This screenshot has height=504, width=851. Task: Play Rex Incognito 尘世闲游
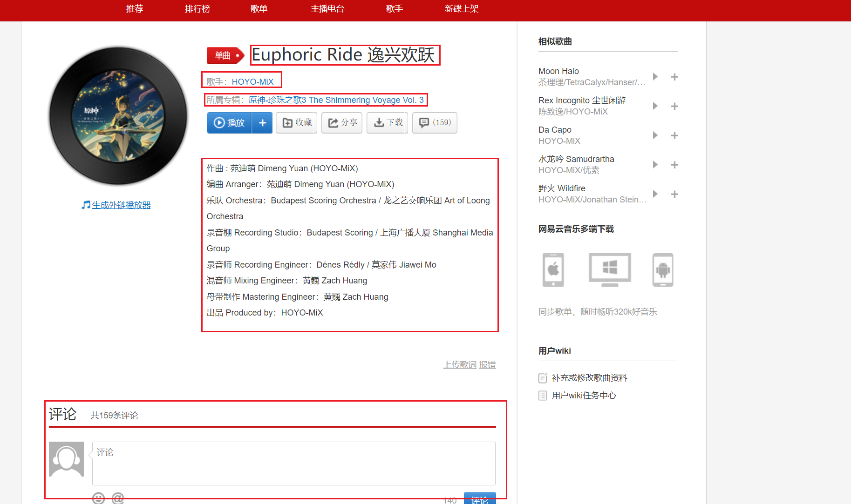coord(655,106)
